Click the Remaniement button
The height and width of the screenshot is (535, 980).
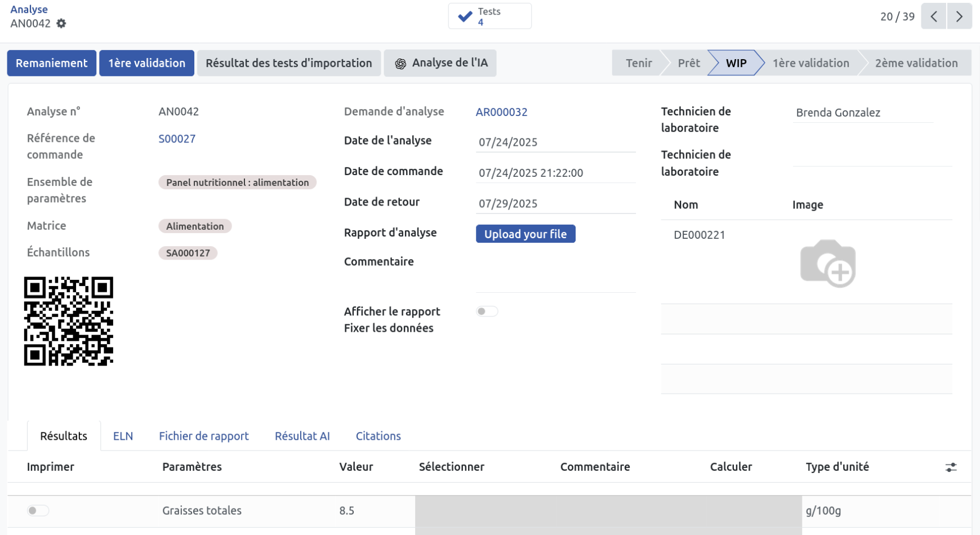point(51,63)
